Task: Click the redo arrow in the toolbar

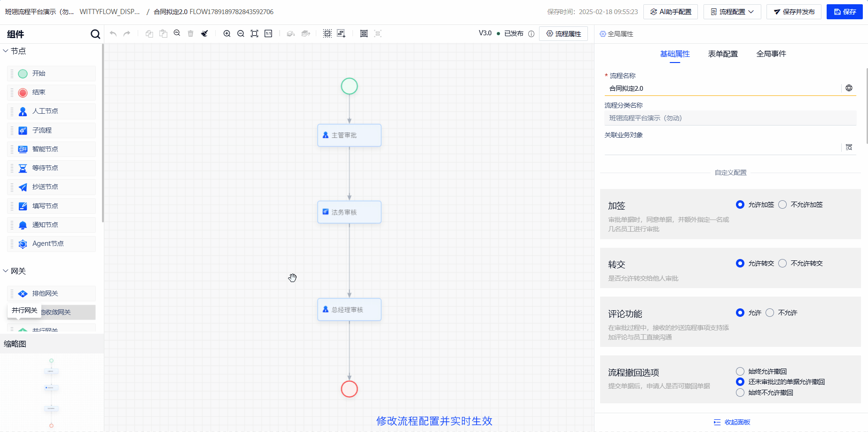Action: tap(127, 33)
